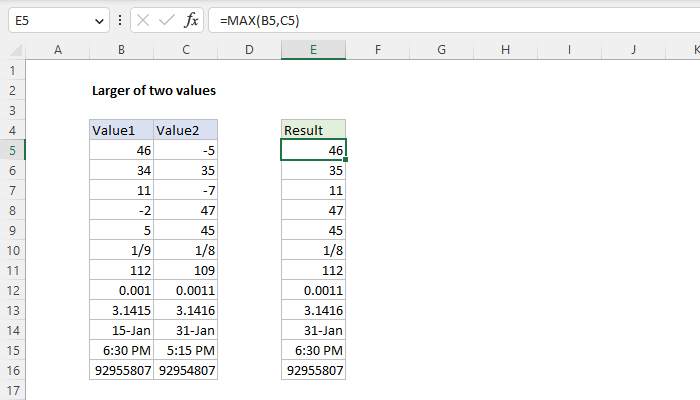Screen dimensions: 700x400
Task: Click the formula bar options dots
Action: pos(120,21)
